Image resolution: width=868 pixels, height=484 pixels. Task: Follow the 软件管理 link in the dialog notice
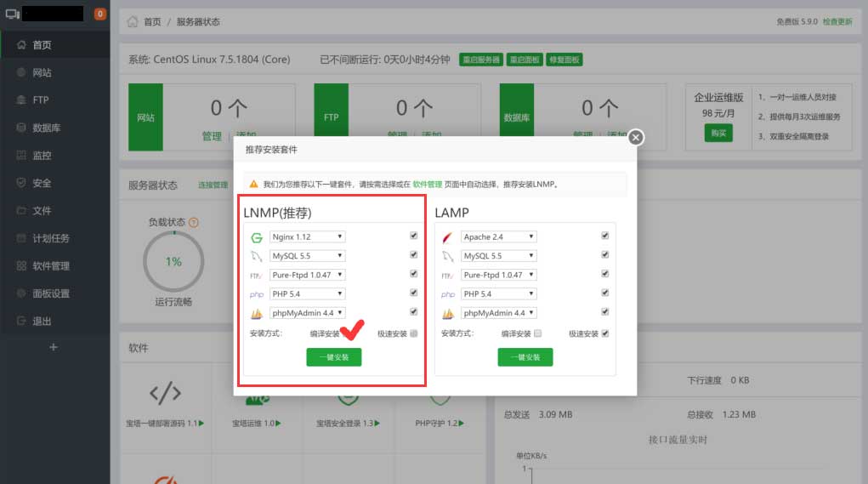point(428,185)
